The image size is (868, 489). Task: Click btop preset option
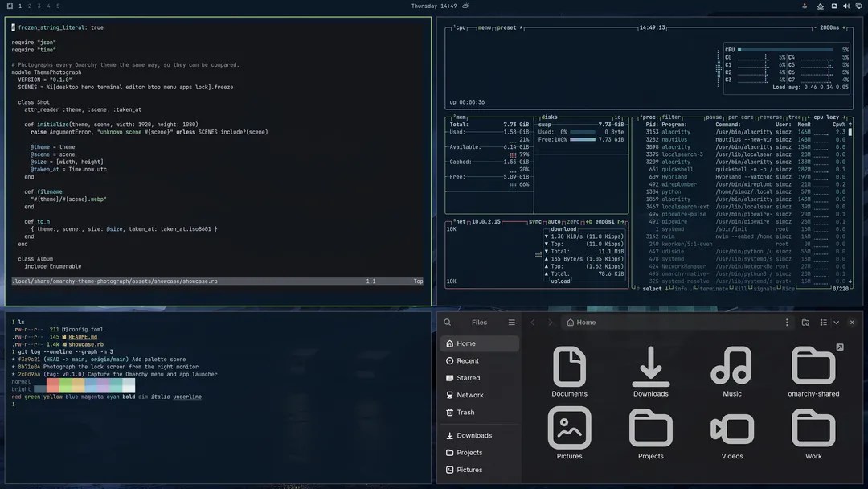click(x=506, y=27)
